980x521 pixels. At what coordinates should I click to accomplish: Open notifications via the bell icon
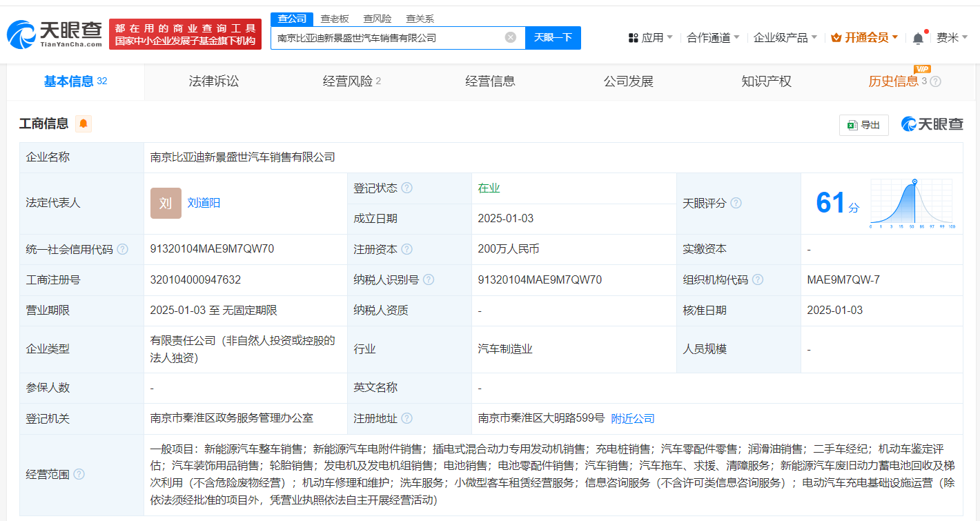(x=918, y=38)
